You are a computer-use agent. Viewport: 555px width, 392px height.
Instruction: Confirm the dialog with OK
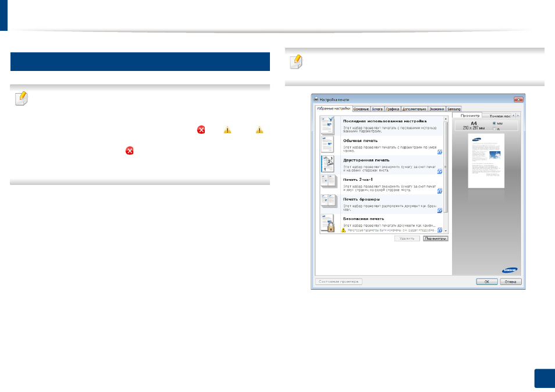click(487, 281)
